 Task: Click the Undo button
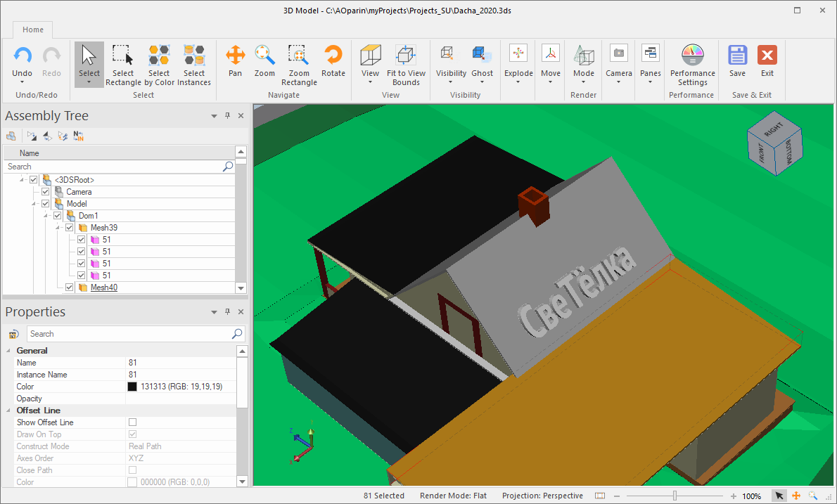[x=22, y=56]
